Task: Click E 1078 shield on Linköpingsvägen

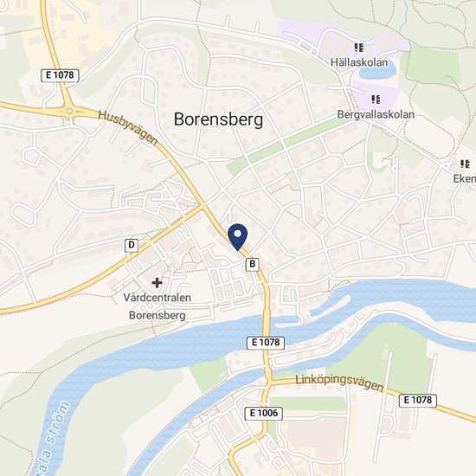Action: click(x=418, y=400)
